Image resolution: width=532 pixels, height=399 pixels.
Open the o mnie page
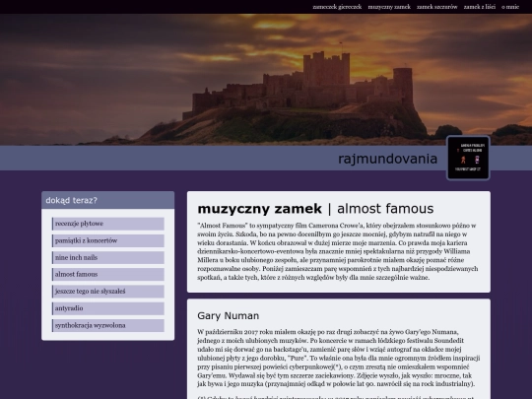(510, 7)
